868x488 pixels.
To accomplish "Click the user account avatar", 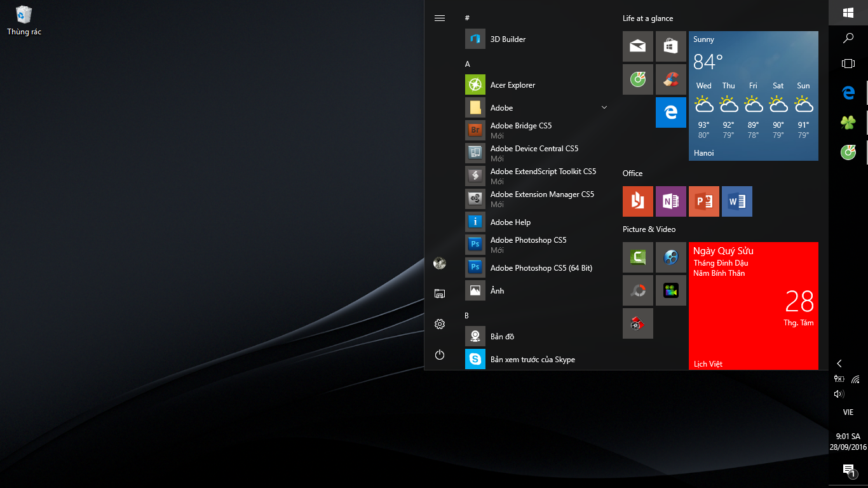I will (x=440, y=263).
